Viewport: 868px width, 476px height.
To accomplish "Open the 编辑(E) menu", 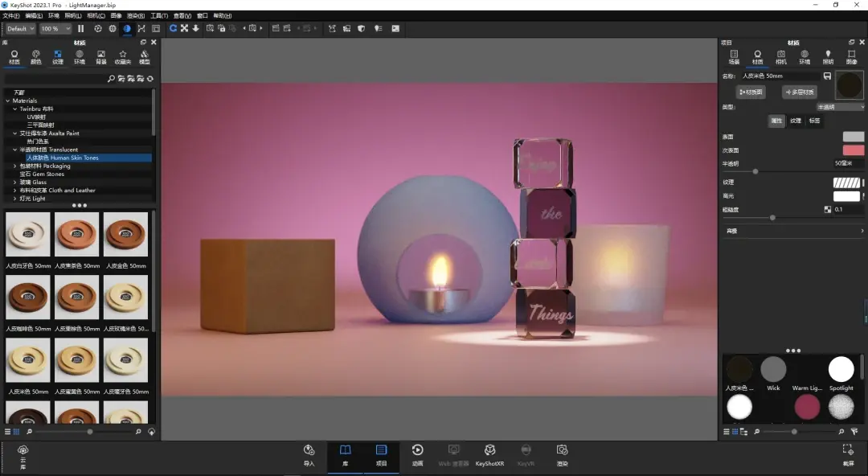I will click(x=34, y=15).
